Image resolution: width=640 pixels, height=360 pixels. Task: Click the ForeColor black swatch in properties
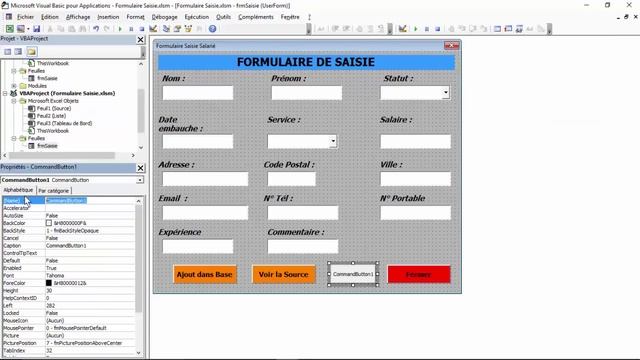point(49,283)
